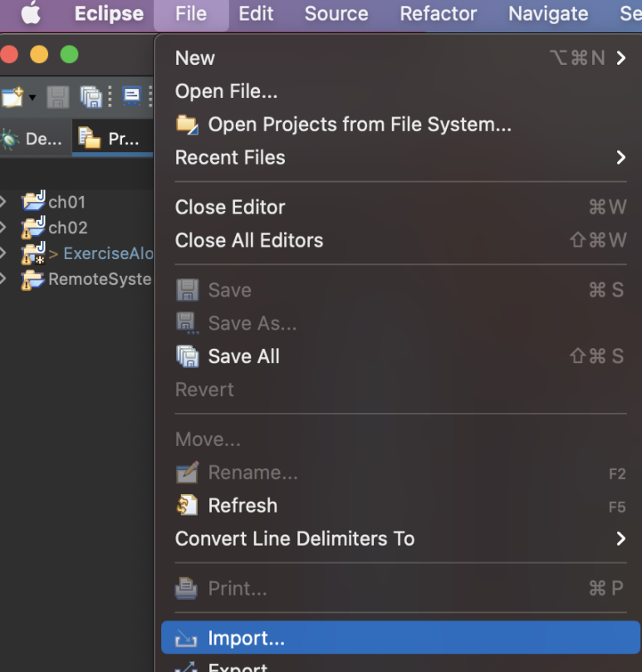This screenshot has height=672, width=642.
Task: Choose Close All Editors
Action: coord(400,240)
